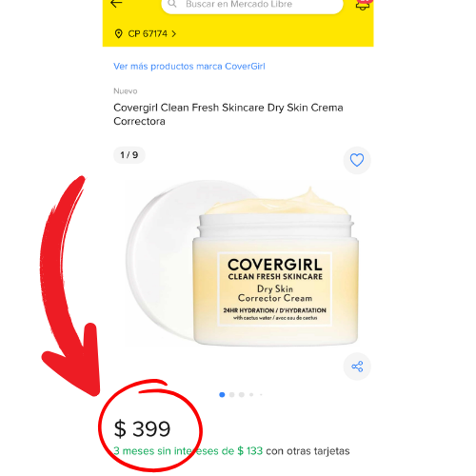Click the Buscar en Mercado Libre field

pyautogui.click(x=252, y=5)
